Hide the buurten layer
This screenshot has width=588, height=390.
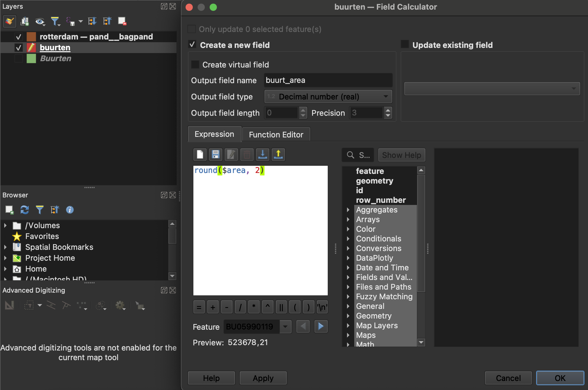pyautogui.click(x=18, y=47)
